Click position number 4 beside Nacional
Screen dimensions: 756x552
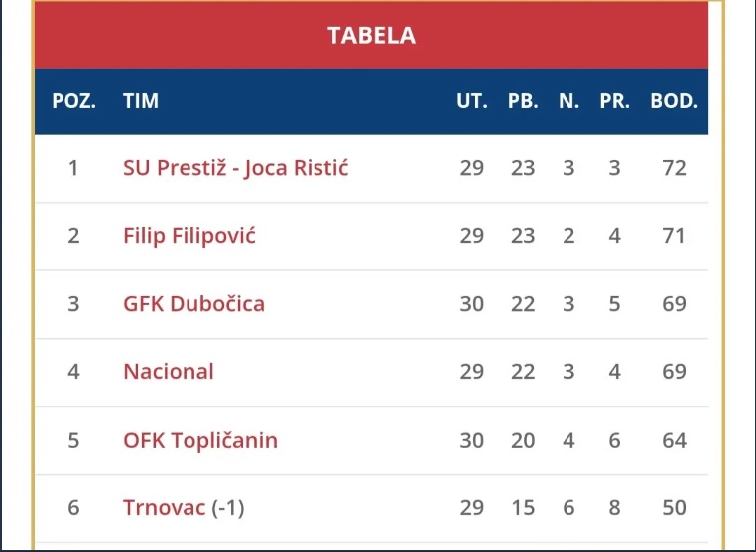tap(73, 372)
